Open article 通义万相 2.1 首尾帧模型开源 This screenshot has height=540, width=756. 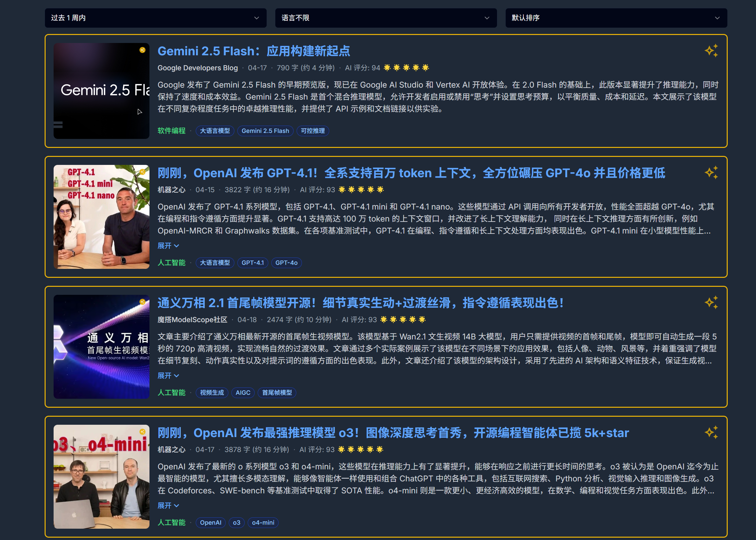tap(361, 303)
